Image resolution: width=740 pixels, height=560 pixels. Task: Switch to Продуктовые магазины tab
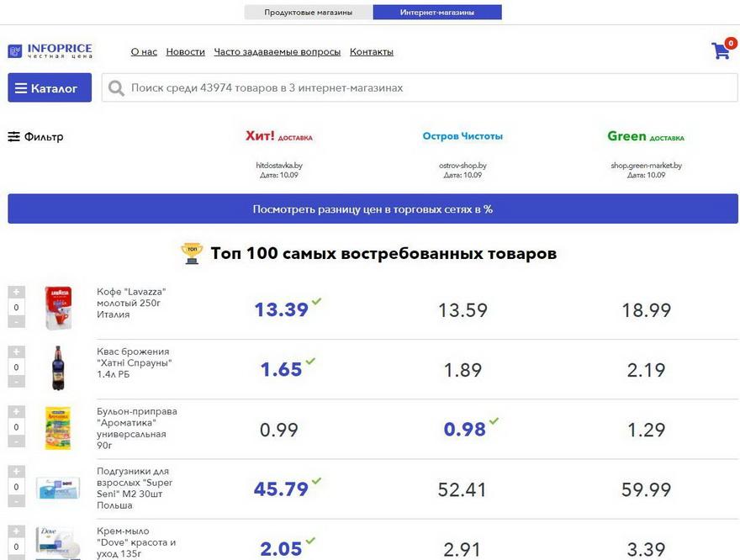308,13
